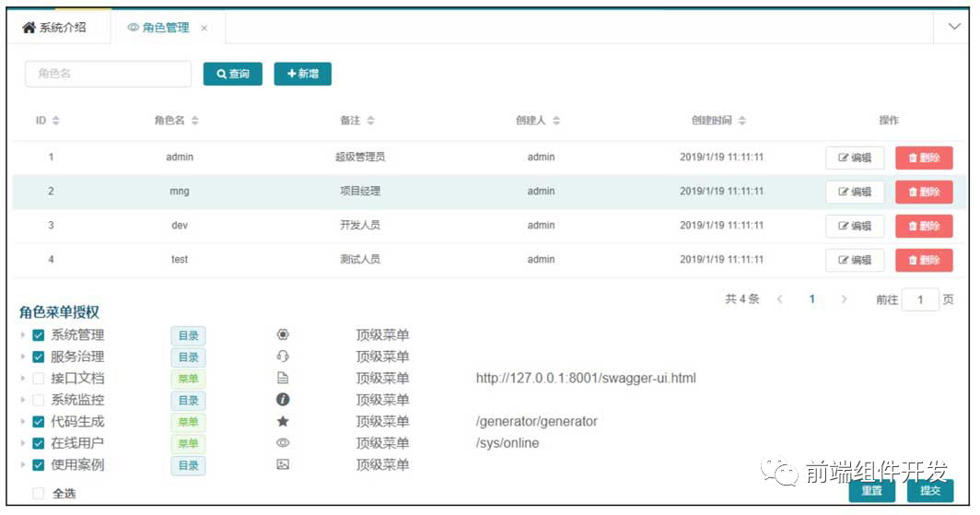This screenshot has width=980, height=515.
Task: Sort by 创建人 column arrows
Action: click(556, 120)
